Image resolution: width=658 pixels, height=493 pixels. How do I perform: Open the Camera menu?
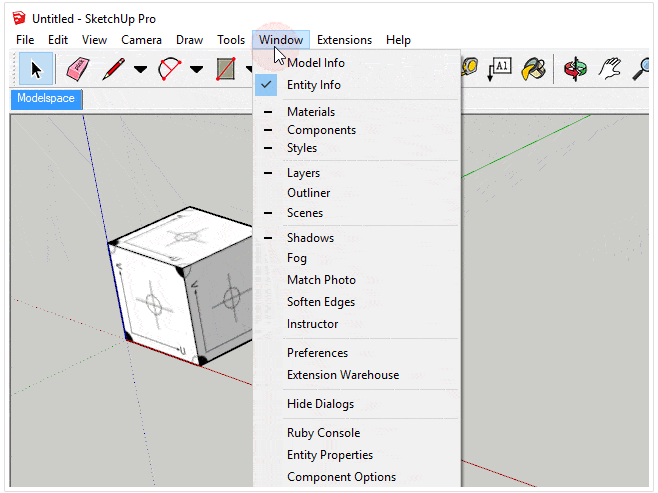(141, 40)
